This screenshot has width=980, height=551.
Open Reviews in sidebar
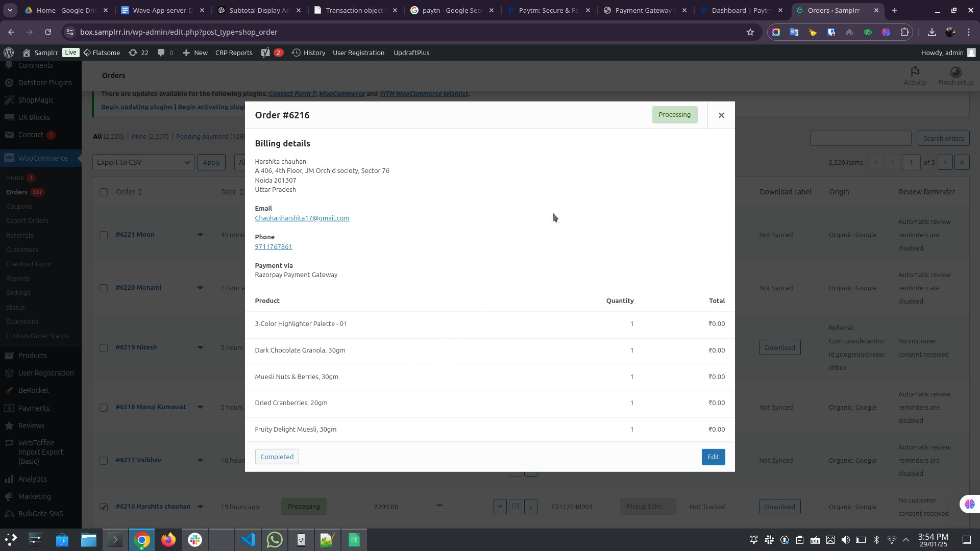41,425
